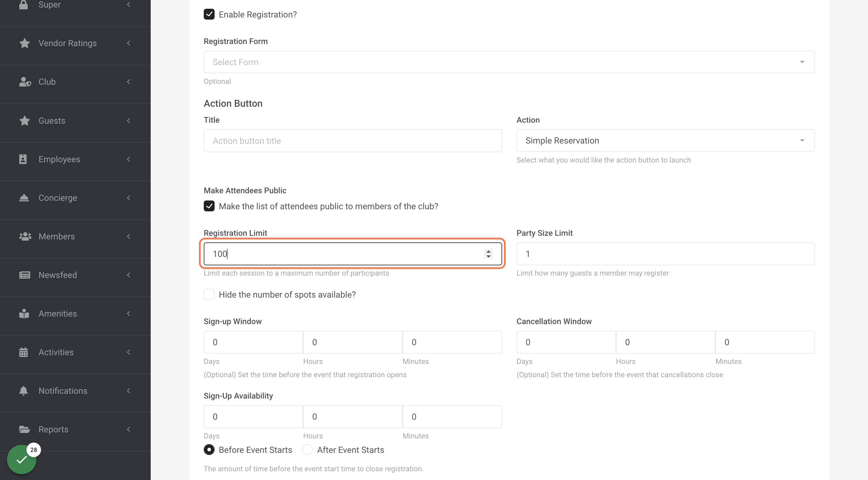
Task: Click Registration Limit stepper arrows
Action: pyautogui.click(x=488, y=254)
